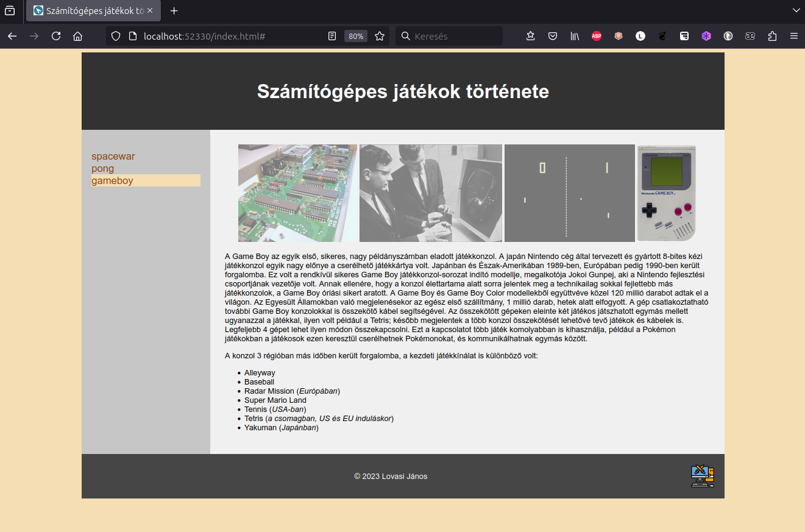Click the Tetris list item
The image size is (805, 532).
point(319,419)
